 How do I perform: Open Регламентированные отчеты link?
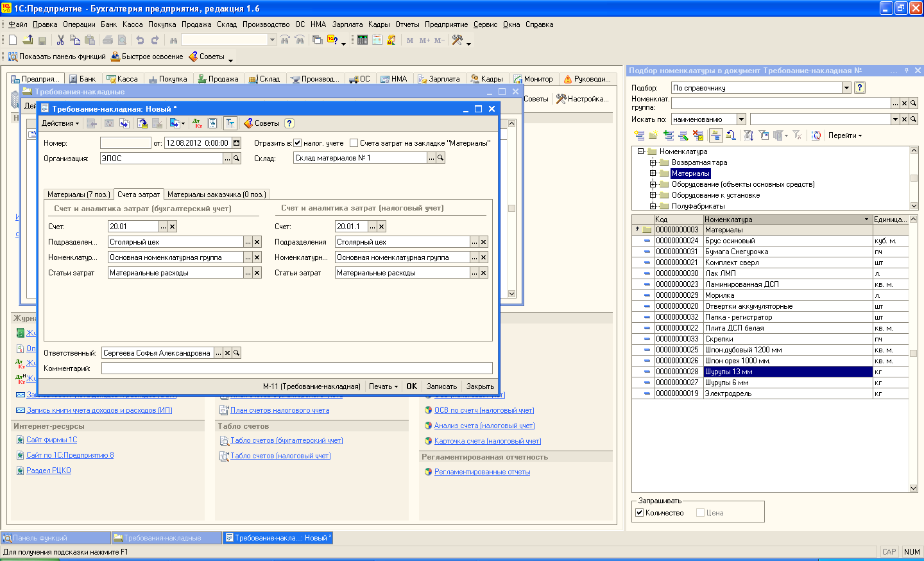482,472
